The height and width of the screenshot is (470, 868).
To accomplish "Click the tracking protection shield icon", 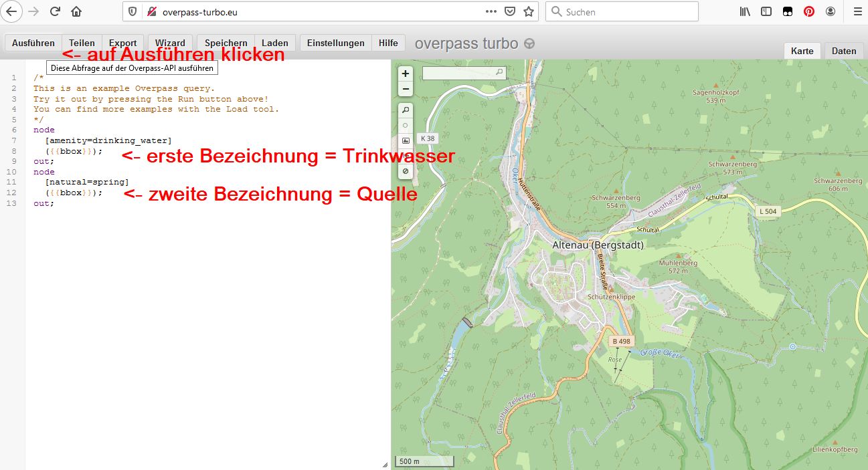I will [133, 11].
